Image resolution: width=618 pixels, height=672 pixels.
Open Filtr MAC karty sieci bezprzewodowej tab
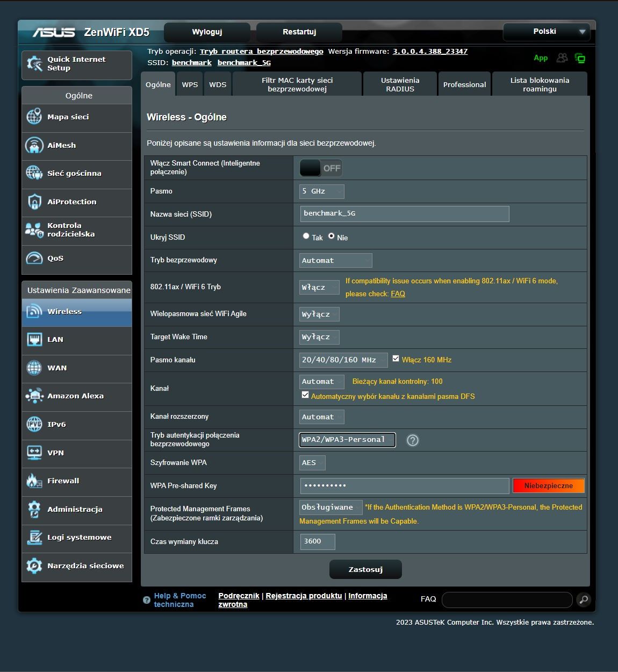coord(297,85)
